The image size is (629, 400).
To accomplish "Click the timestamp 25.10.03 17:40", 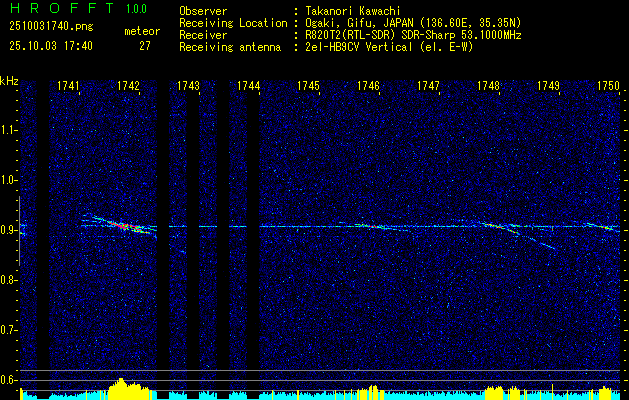I will pyautogui.click(x=51, y=46).
